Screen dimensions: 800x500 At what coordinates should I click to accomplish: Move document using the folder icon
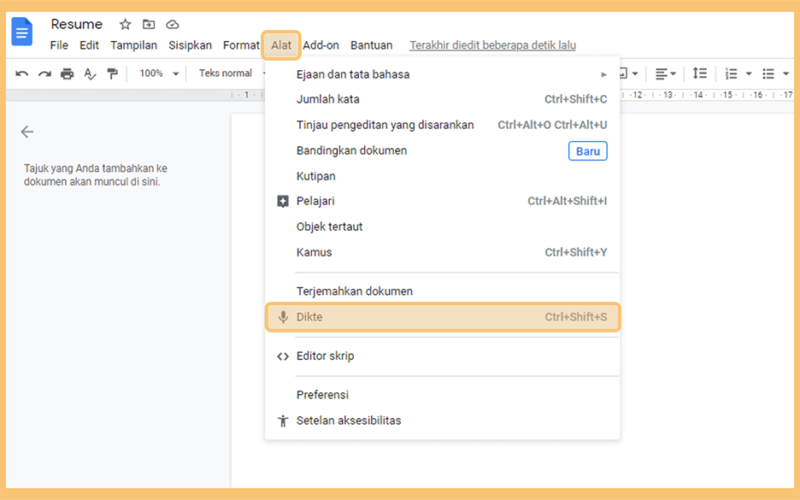tap(148, 24)
